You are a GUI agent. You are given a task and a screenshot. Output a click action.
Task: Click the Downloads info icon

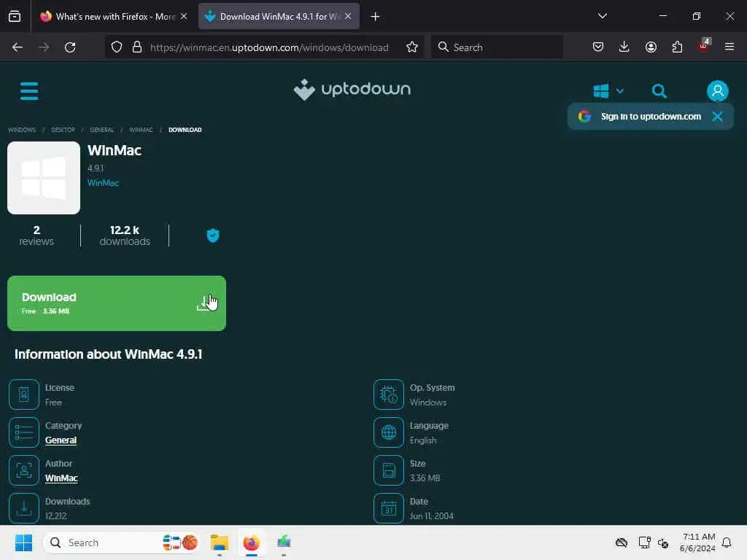24,508
